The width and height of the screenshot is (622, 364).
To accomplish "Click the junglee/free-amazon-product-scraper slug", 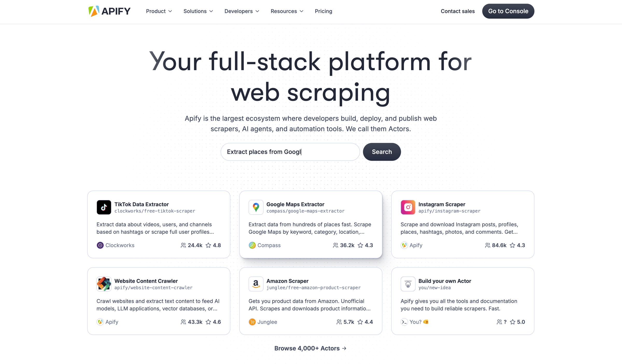I will point(313,288).
